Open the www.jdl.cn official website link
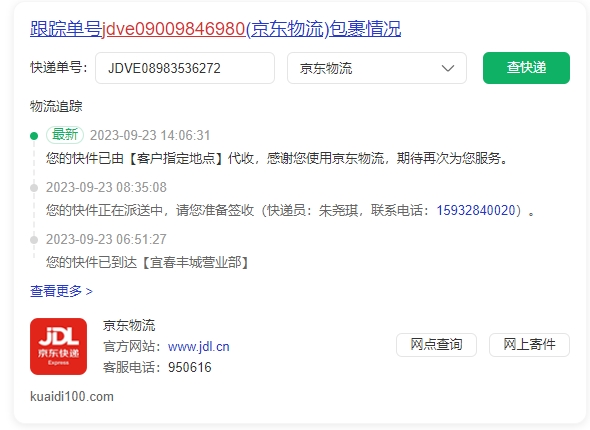This screenshot has height=430, width=590. 198,346
